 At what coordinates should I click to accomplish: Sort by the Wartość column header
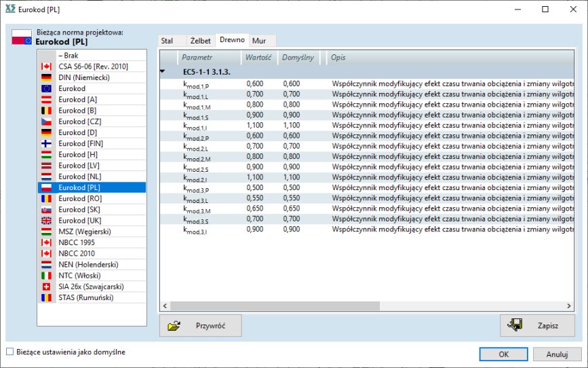[258, 58]
